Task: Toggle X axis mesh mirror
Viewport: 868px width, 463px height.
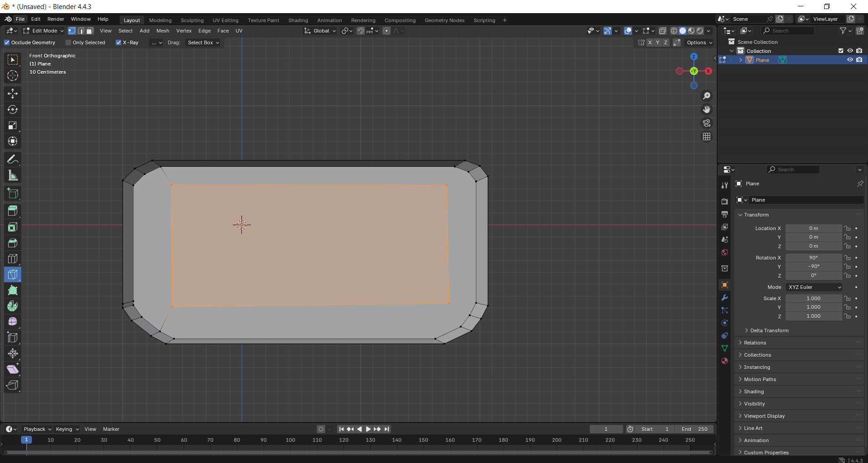Action: coord(650,43)
